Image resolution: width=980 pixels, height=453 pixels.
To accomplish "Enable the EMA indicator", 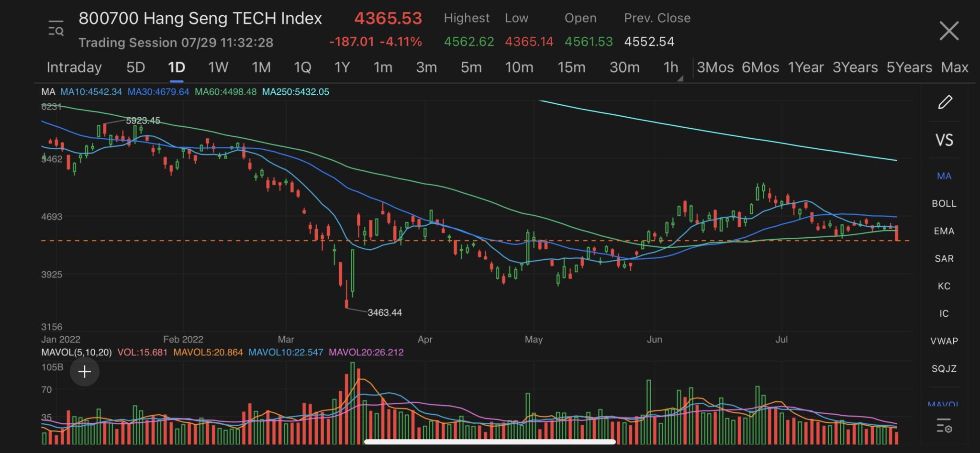I will pos(944,231).
